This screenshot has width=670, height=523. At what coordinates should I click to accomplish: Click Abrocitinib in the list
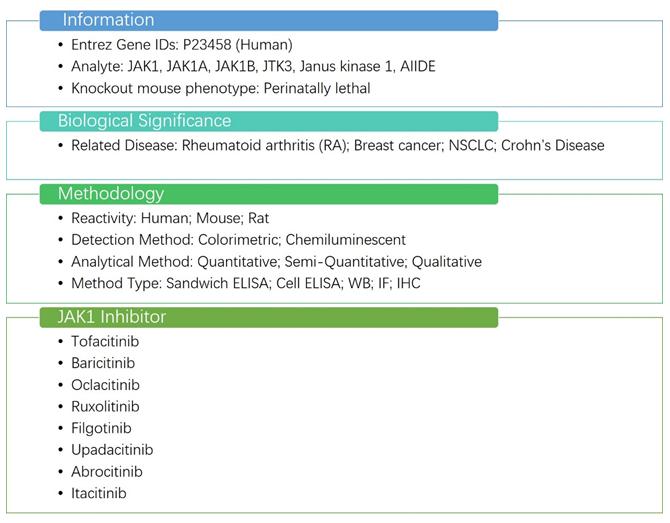106,471
